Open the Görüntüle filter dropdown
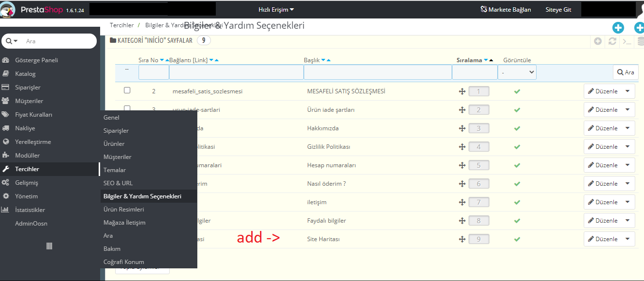Viewport: 644px width, 281px height. pyautogui.click(x=517, y=72)
